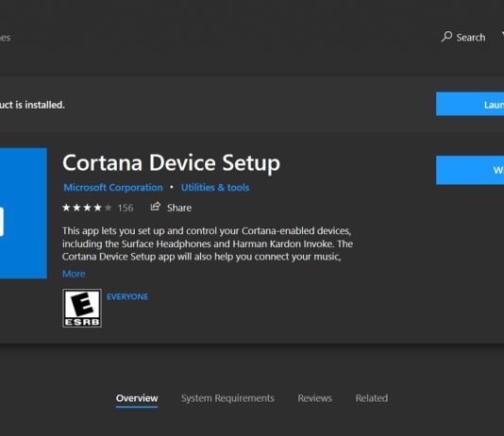Open the Search text label

pos(471,37)
